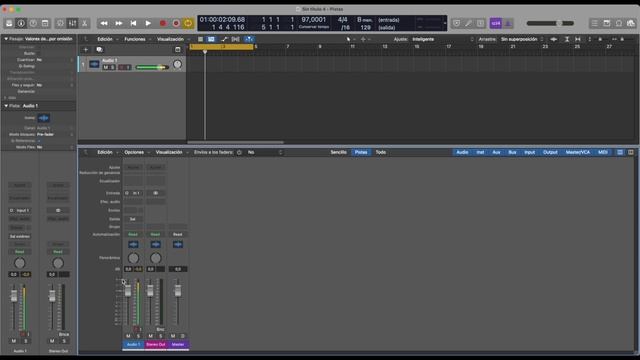Toggle the Mixer button in control bar
This screenshot has height=360, width=640.
pyautogui.click(x=72, y=23)
